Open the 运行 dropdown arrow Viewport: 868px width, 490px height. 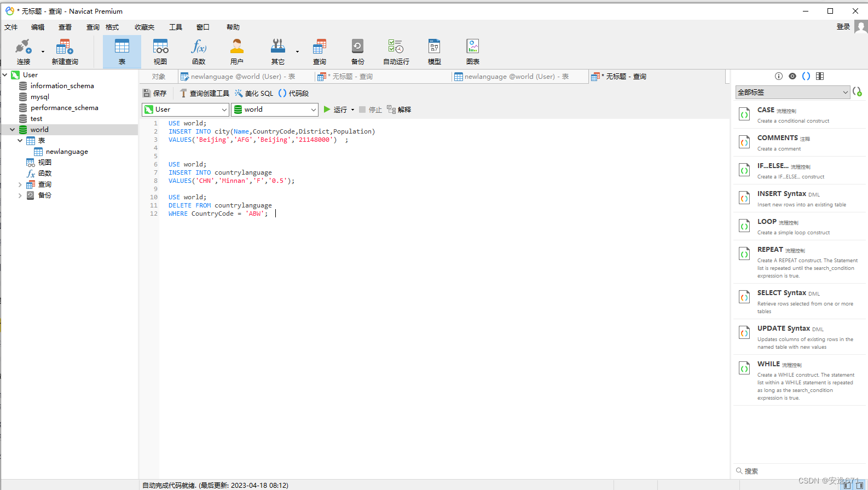pyautogui.click(x=352, y=109)
